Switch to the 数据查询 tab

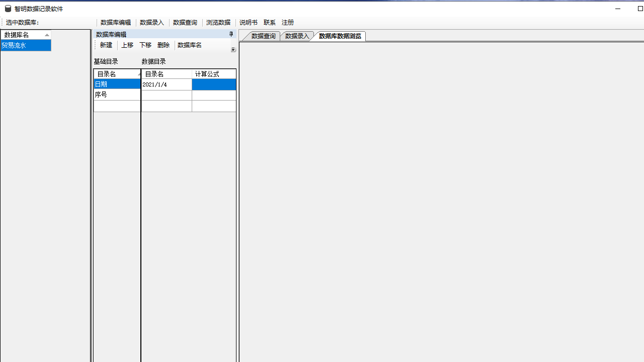pyautogui.click(x=263, y=36)
